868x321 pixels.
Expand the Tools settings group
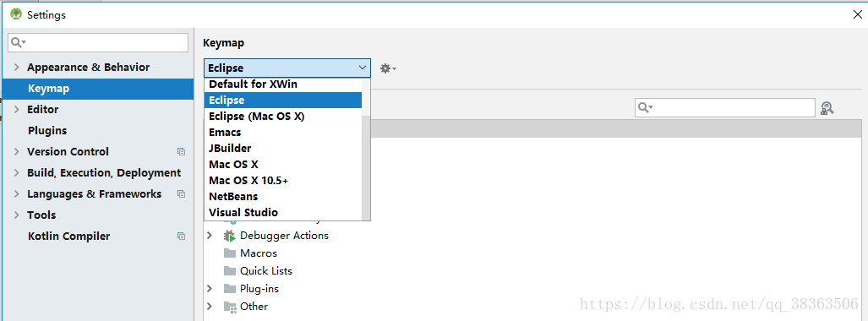tap(17, 215)
